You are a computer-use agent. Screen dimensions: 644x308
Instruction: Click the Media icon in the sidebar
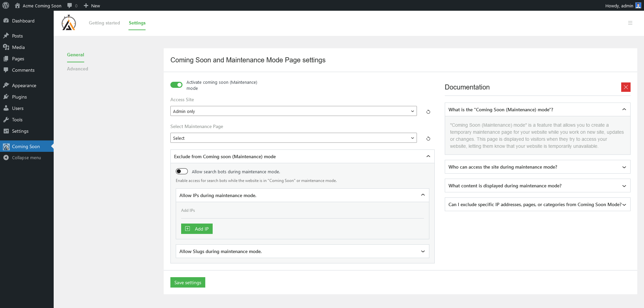[x=6, y=47]
